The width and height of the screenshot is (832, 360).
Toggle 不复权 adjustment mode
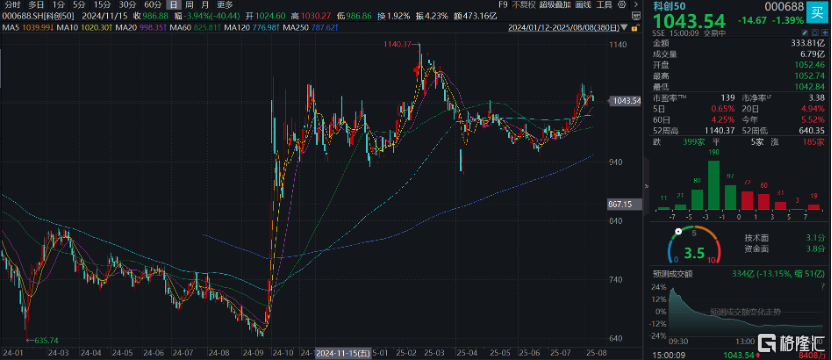tap(523, 5)
